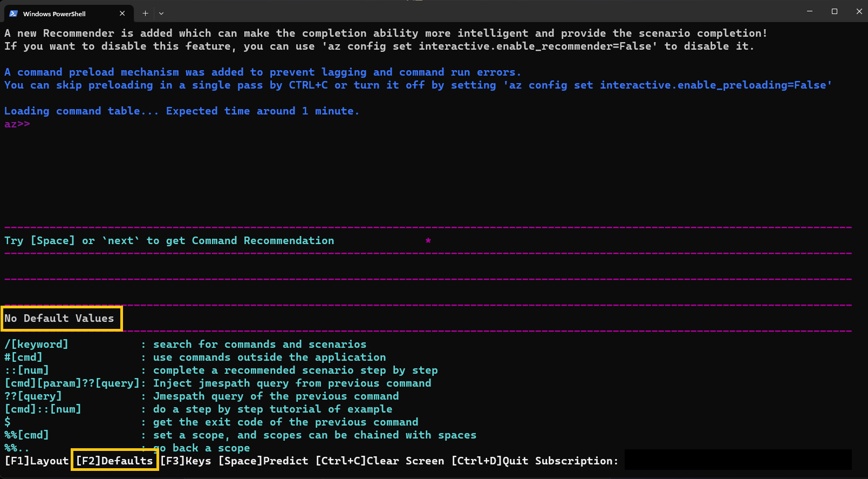Viewport: 868px width, 479px height.
Task: Click the [F3]Keys option
Action: tap(186, 461)
